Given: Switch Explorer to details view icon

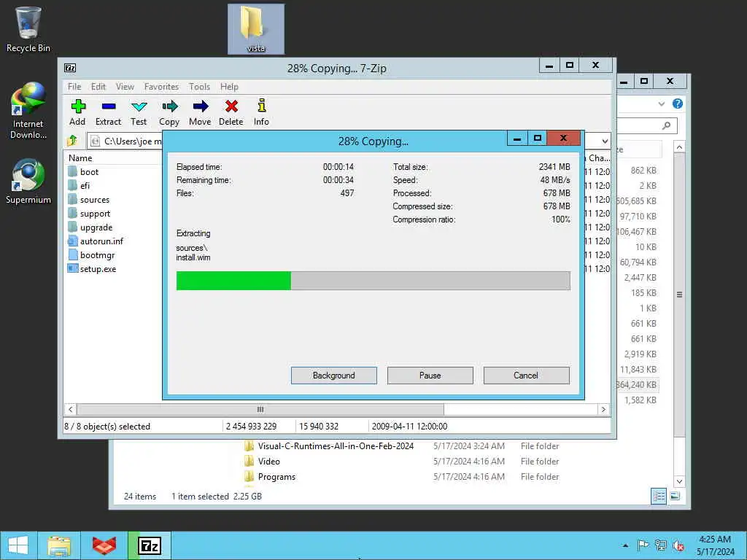Looking at the screenshot, I should (x=659, y=496).
